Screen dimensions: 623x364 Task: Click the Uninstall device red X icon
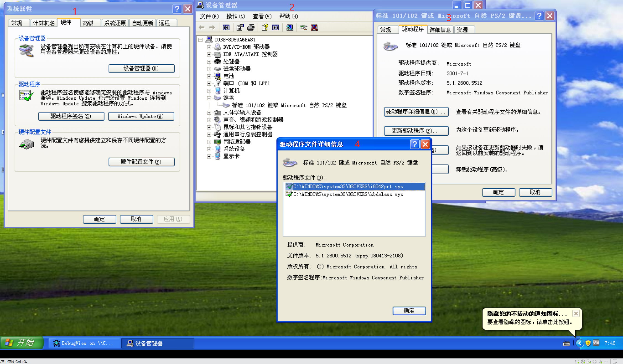[x=314, y=27]
